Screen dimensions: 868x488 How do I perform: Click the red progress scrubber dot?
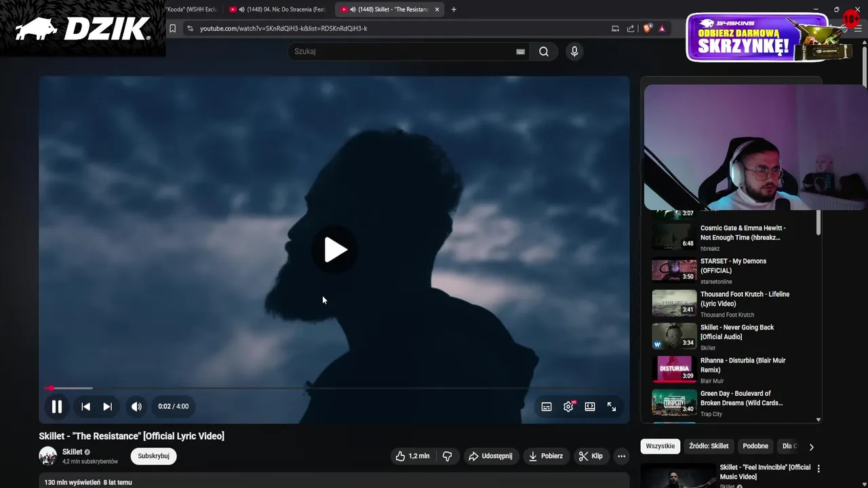pos(50,388)
